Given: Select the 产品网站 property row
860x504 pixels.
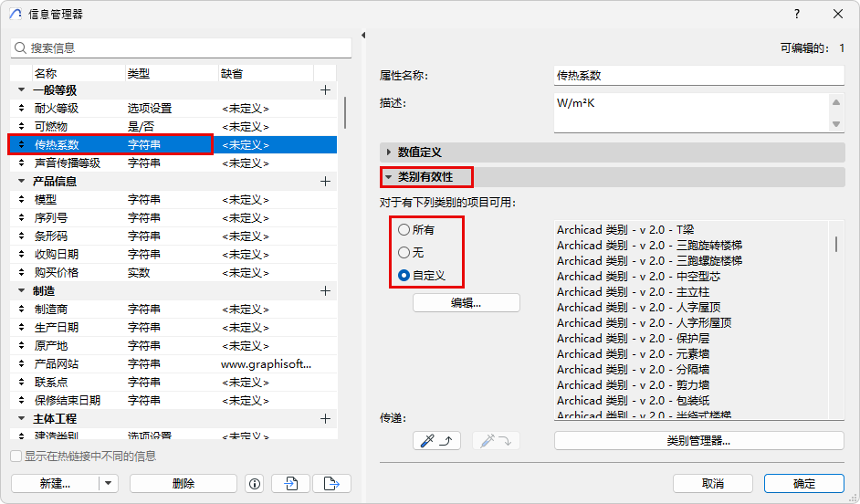Looking at the screenshot, I should pyautogui.click(x=173, y=363).
